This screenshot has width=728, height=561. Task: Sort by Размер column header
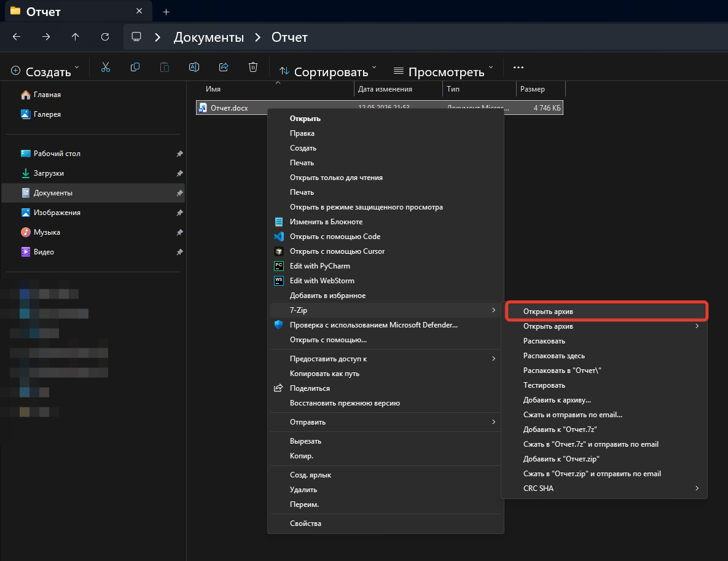(x=541, y=89)
